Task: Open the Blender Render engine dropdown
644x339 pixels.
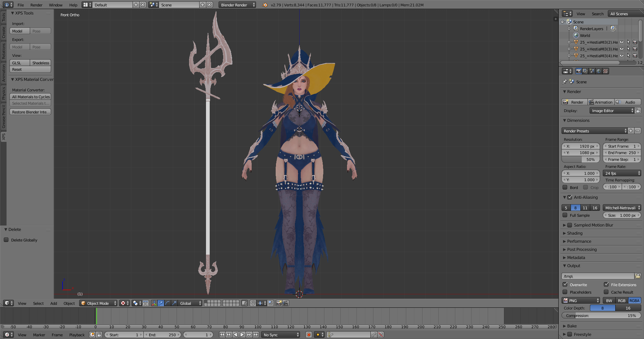Action: click(x=237, y=5)
